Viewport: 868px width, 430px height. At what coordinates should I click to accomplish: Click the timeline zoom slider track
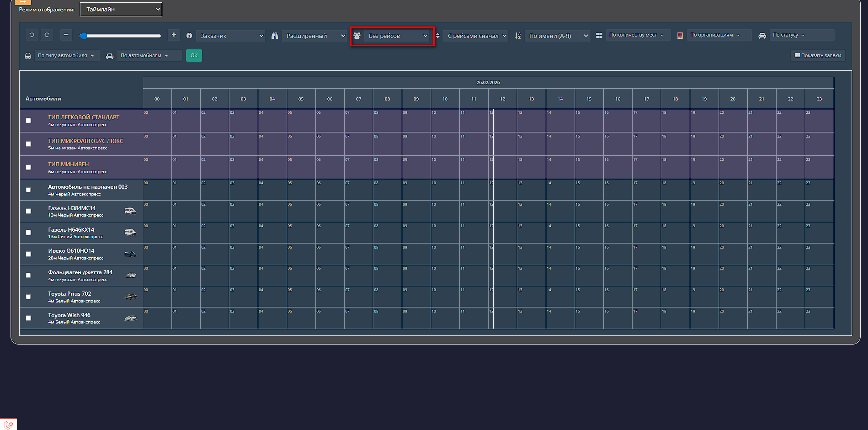[121, 36]
